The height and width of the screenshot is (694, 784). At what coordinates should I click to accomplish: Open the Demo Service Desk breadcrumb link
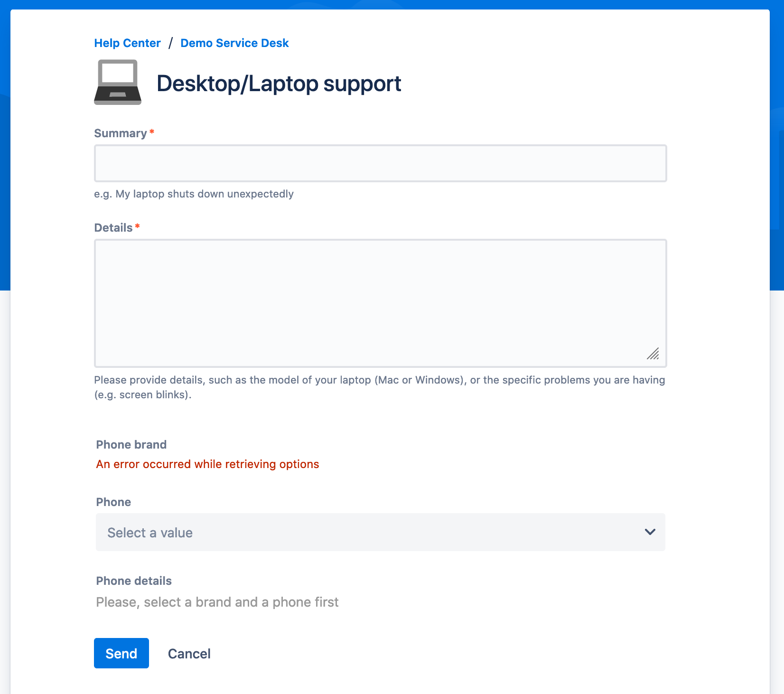coord(234,43)
